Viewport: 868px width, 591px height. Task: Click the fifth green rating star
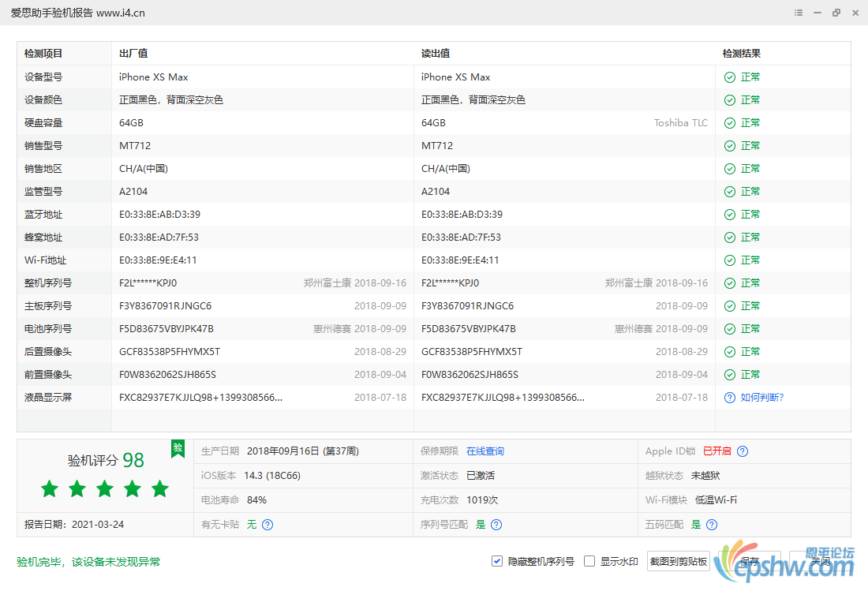[160, 488]
